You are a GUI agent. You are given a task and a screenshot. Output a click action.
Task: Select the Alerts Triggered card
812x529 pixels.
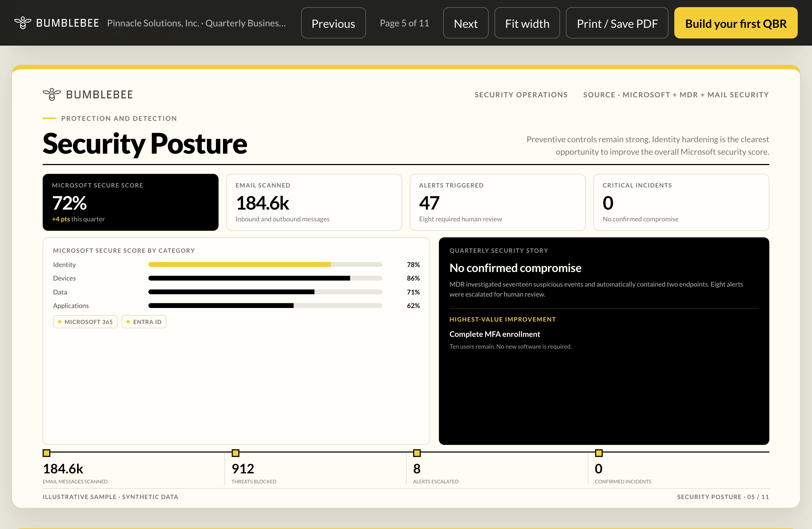[498, 202]
